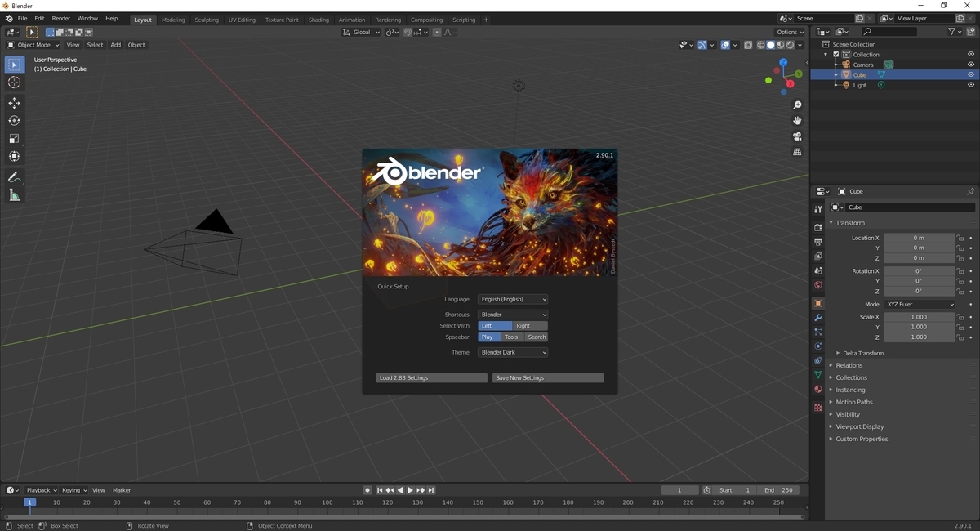This screenshot has width=980, height=531.
Task: Open the Object Mode dropdown
Action: click(x=33, y=45)
